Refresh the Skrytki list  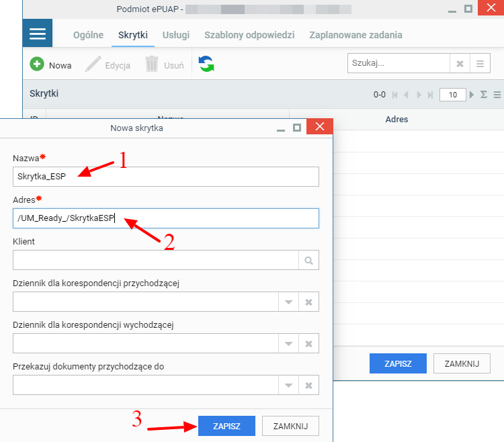click(x=206, y=64)
